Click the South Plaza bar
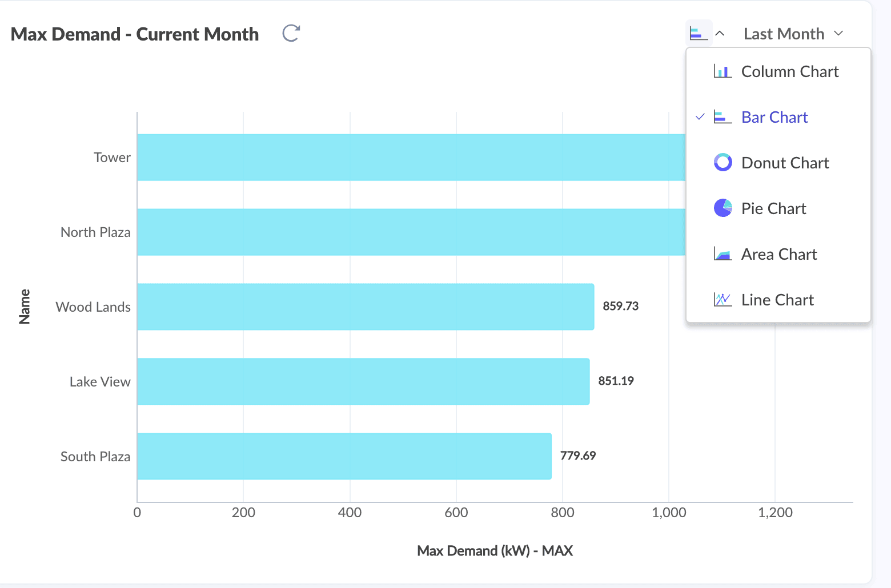 [x=344, y=456]
